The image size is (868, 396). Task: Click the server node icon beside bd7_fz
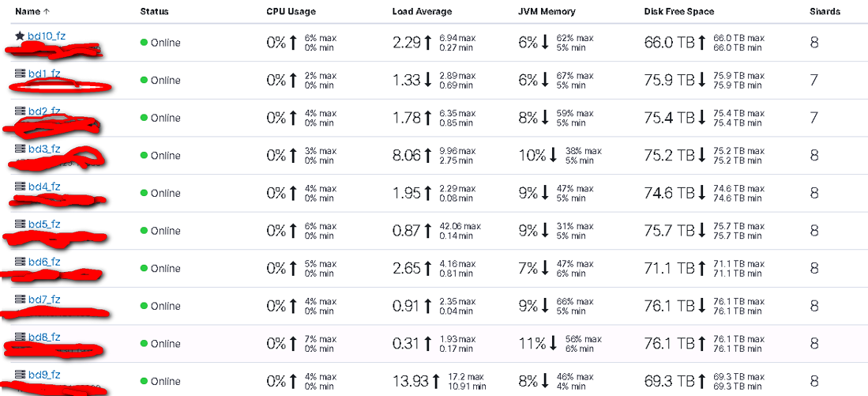click(20, 300)
